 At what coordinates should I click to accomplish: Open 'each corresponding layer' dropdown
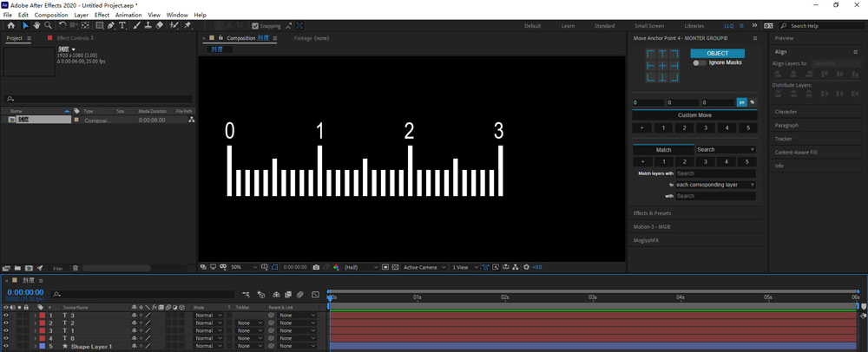point(715,185)
